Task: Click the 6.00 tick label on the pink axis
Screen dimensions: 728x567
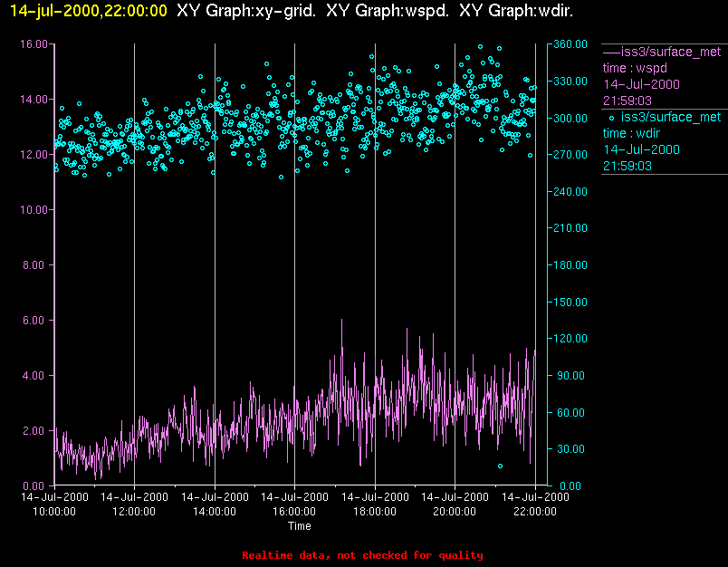Action: [x=35, y=321]
